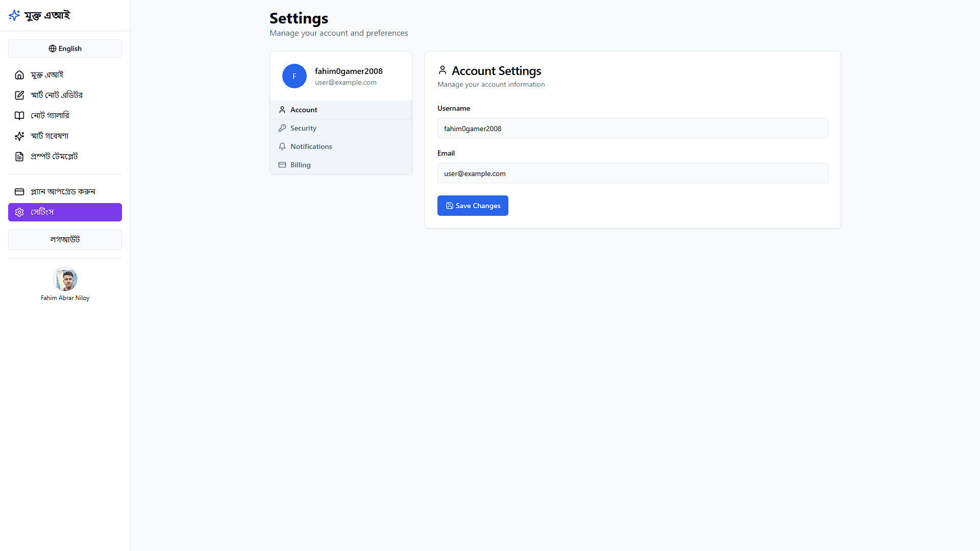
Task: Click the Fahim Abrar Niloy profile photo
Action: tap(65, 279)
